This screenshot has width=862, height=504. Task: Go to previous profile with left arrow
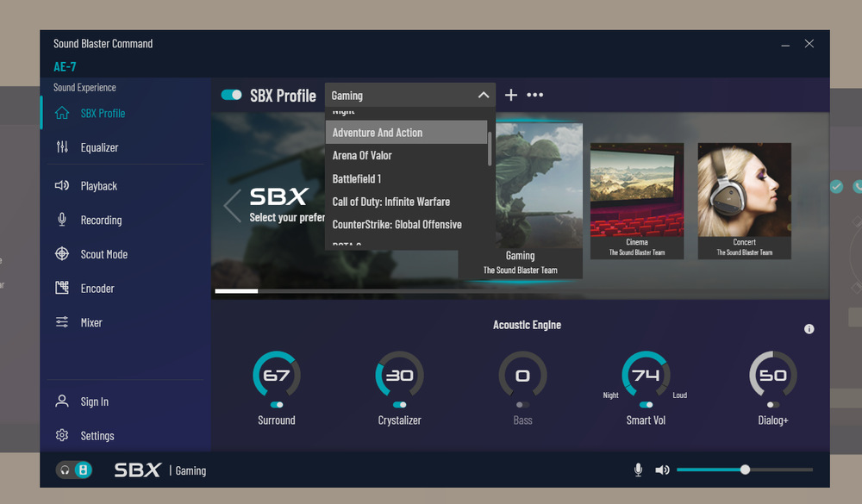pyautogui.click(x=233, y=206)
